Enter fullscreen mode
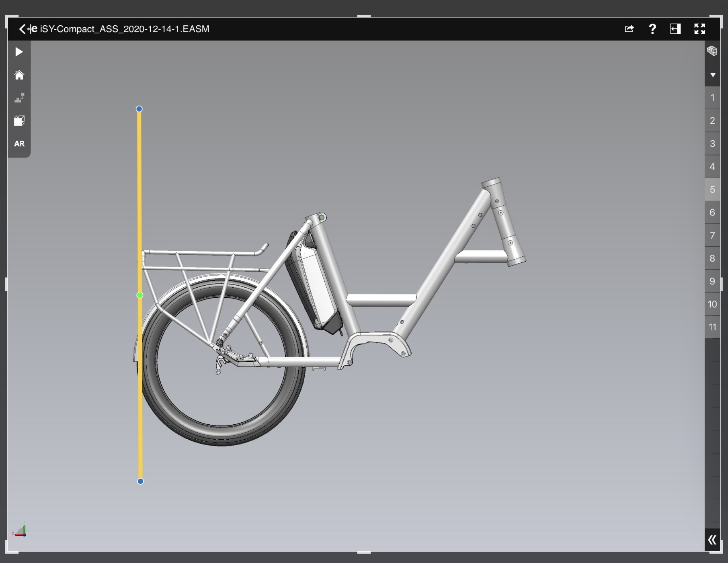 pos(699,29)
